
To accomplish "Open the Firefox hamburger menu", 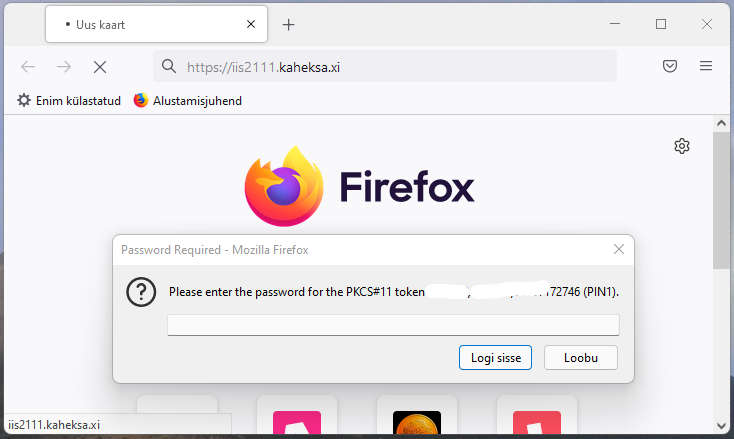I will [706, 66].
